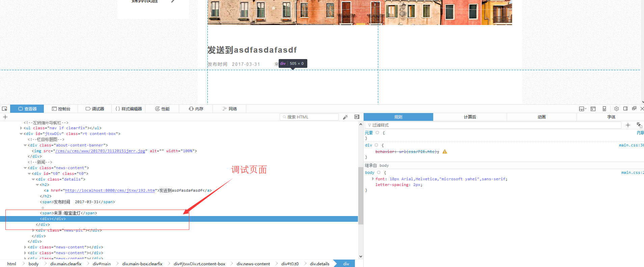Viewport: 644px width, 267px height.
Task: Click the 31120151jmrr.jpg image src link
Action: click(x=100, y=151)
